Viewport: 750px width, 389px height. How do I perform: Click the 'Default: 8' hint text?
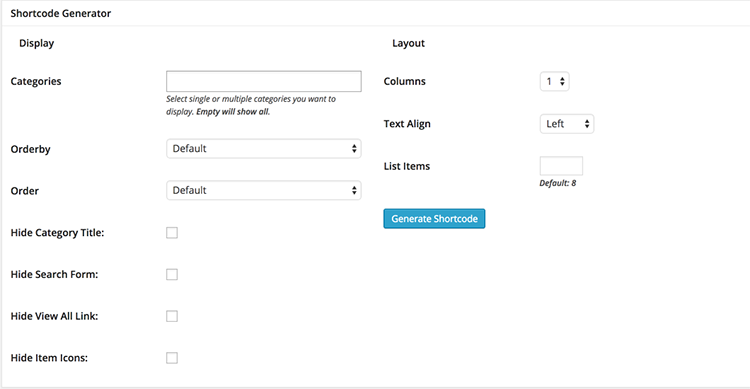click(558, 183)
